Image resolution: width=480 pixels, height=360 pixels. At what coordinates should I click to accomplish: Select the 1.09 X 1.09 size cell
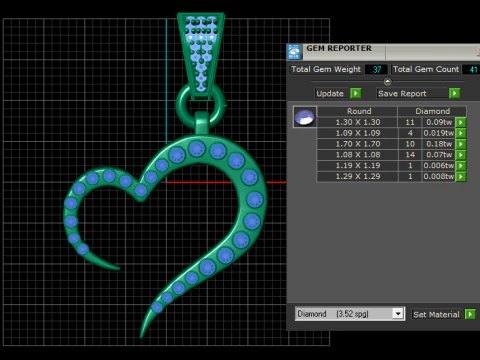(x=357, y=133)
